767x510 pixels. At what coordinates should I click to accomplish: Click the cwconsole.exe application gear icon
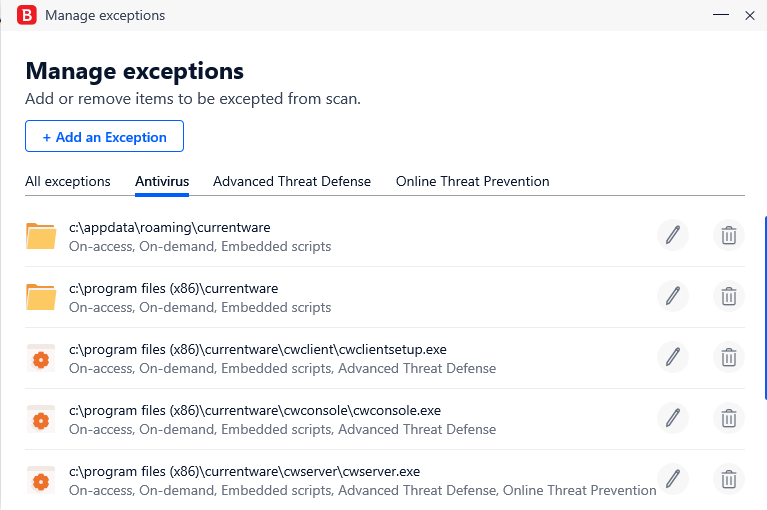41,420
